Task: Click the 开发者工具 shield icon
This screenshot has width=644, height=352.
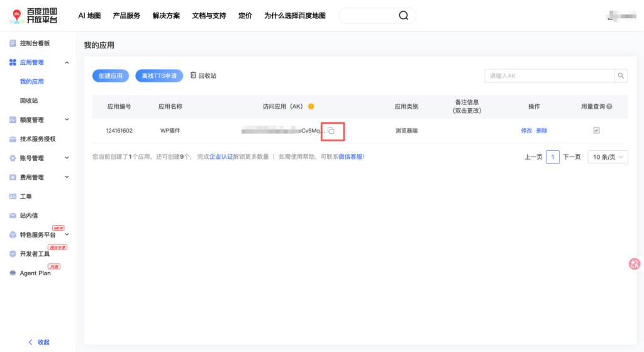Action: [13, 254]
